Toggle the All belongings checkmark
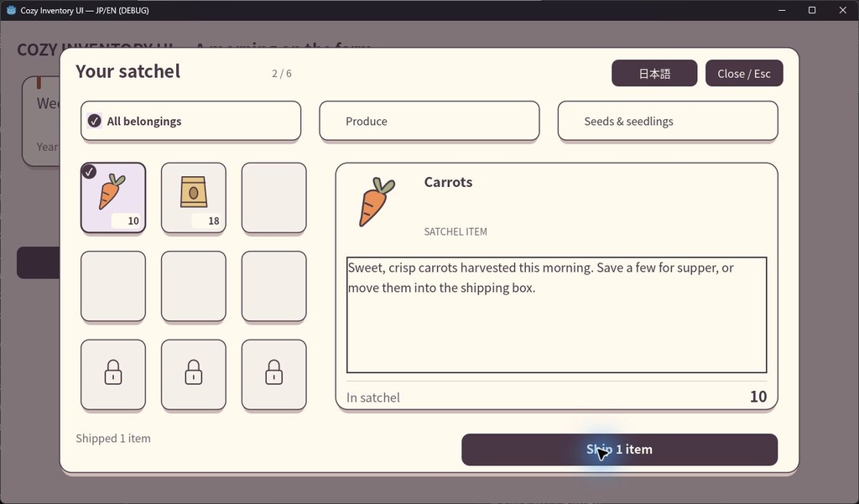Viewport: 859px width, 504px height. pyautogui.click(x=94, y=121)
